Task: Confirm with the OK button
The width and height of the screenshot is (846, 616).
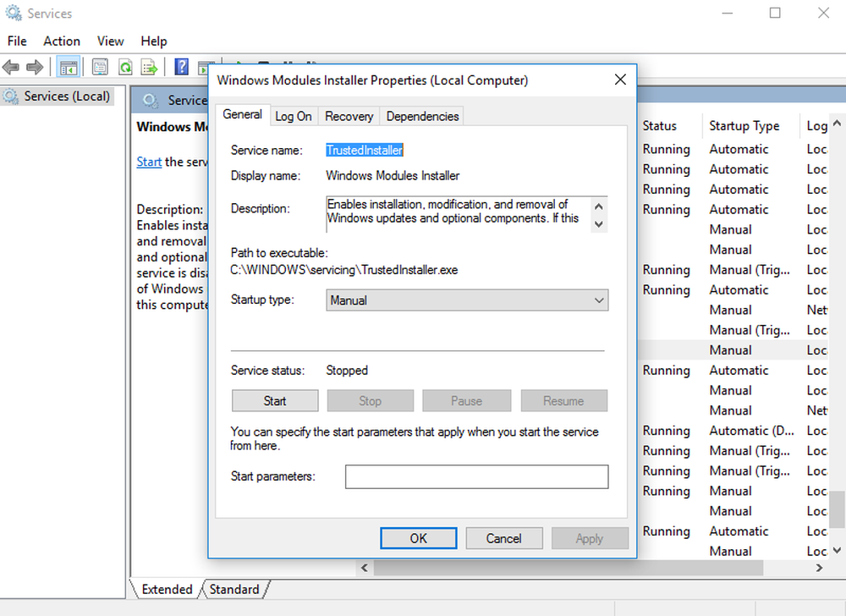Action: coord(418,538)
